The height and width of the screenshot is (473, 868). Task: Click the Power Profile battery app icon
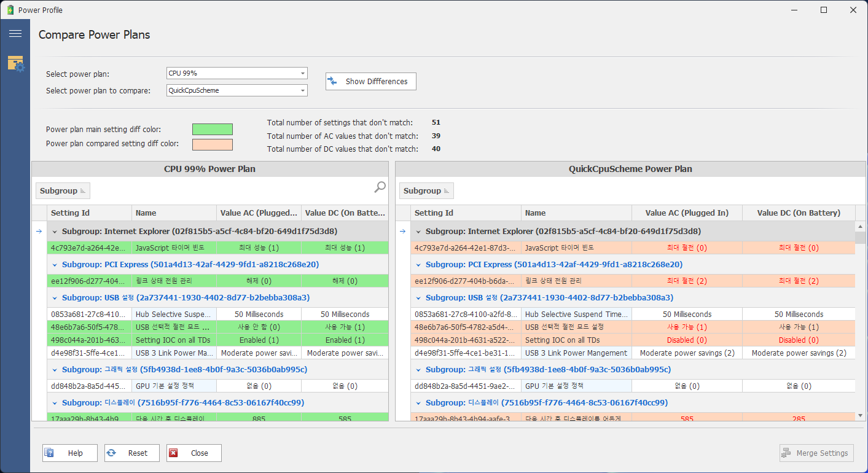click(x=10, y=10)
